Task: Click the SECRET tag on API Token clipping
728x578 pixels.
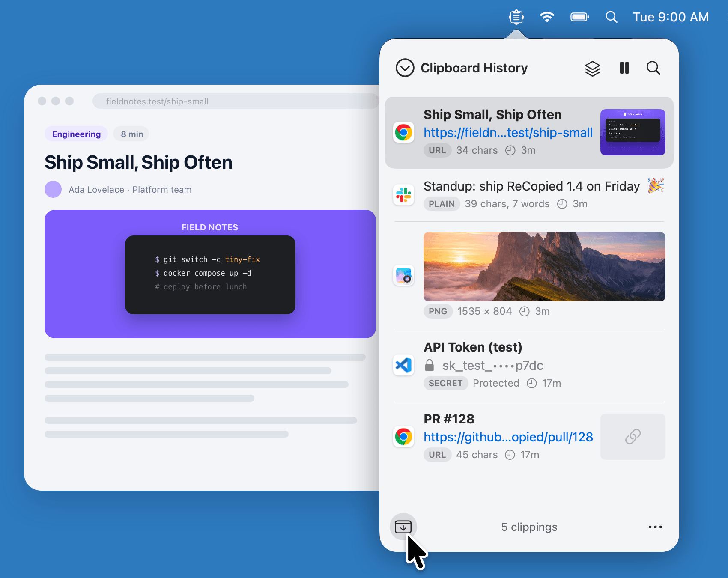Action: 445,383
